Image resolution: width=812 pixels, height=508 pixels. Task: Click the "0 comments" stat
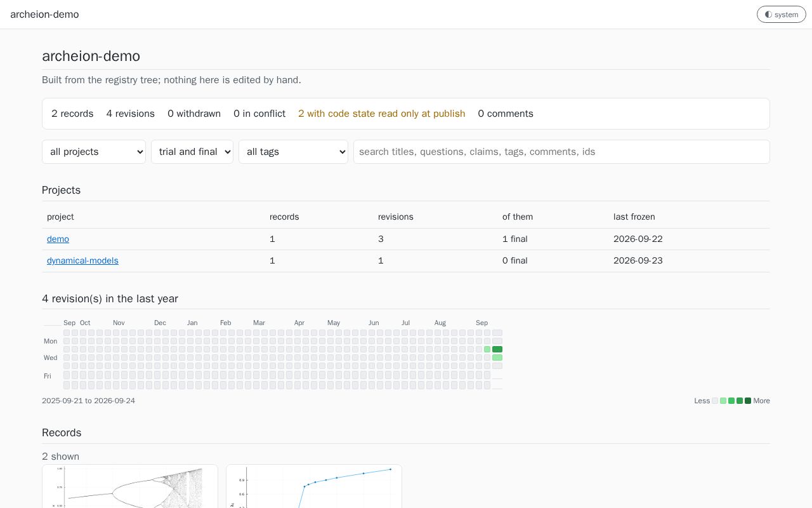pyautogui.click(x=506, y=114)
